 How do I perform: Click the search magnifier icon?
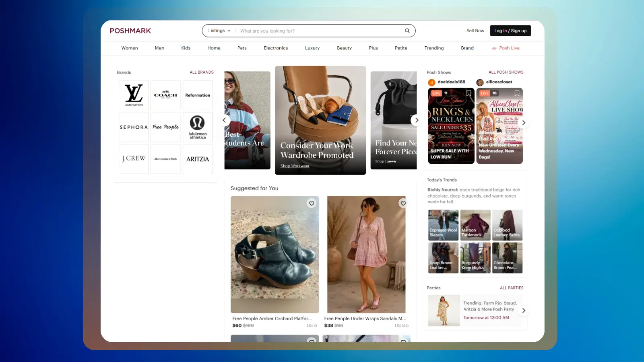(407, 31)
